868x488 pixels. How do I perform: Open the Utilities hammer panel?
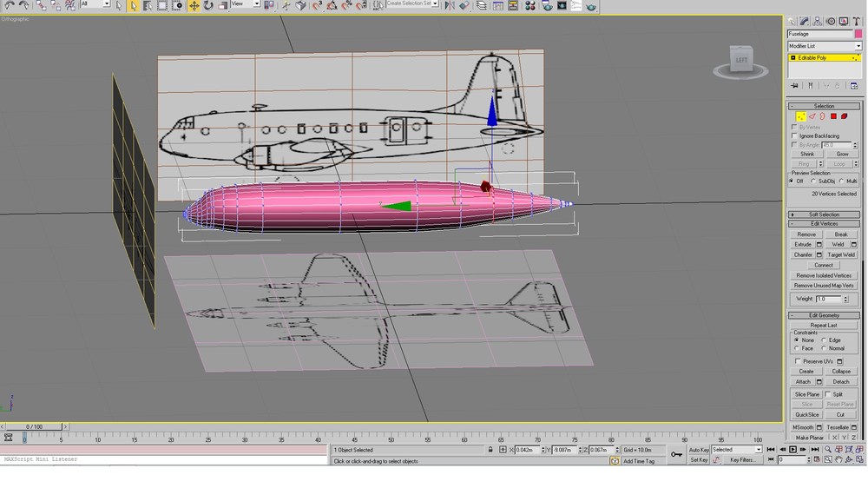[857, 22]
